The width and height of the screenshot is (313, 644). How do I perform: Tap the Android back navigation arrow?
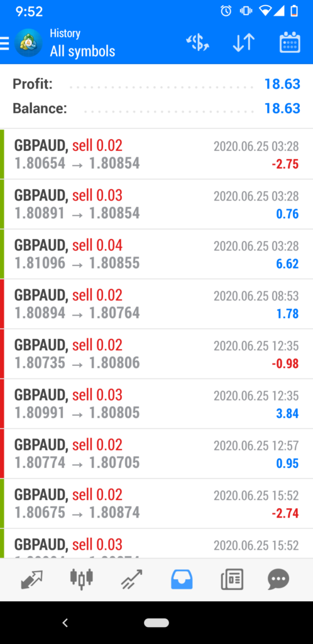pos(65,623)
